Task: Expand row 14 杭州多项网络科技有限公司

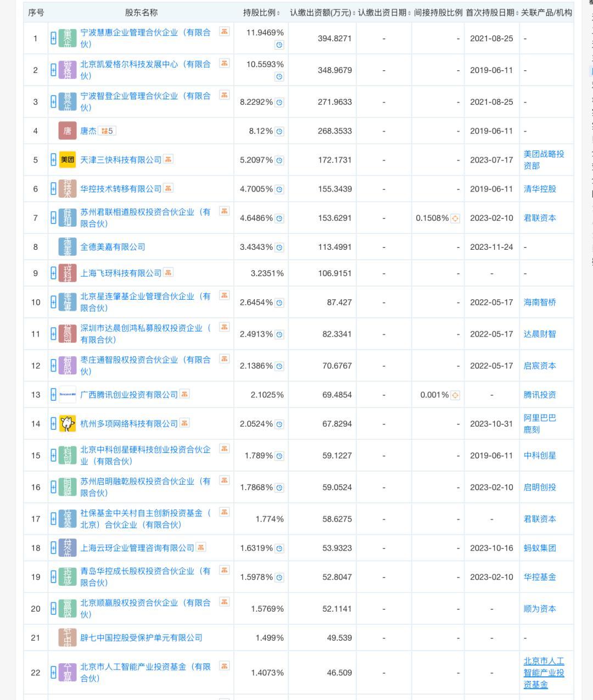Action: point(53,424)
